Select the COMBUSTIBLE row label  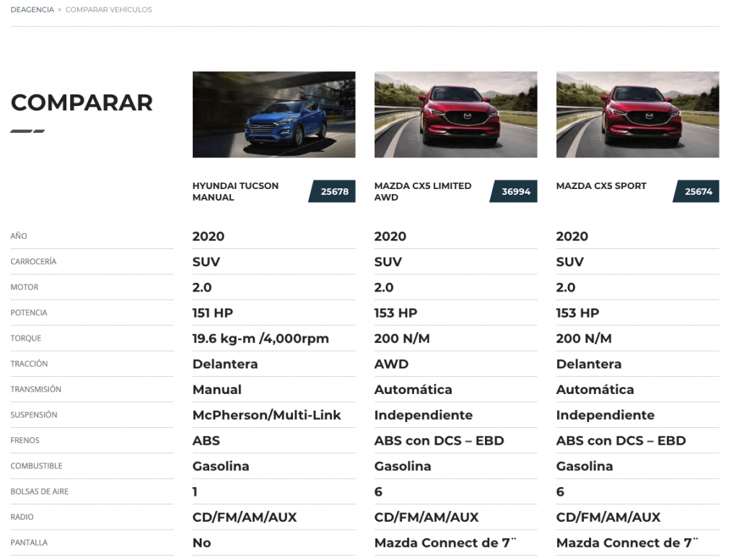pyautogui.click(x=36, y=465)
